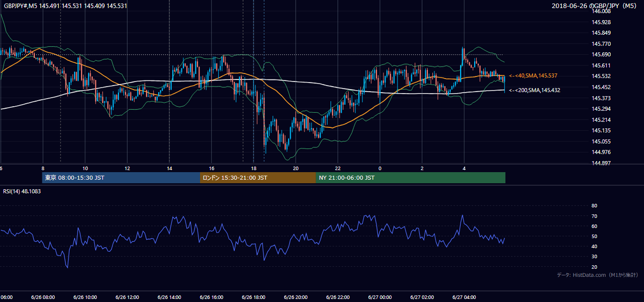Click the 145.452 price axis label
This screenshot has width=644, height=302.
[602, 87]
